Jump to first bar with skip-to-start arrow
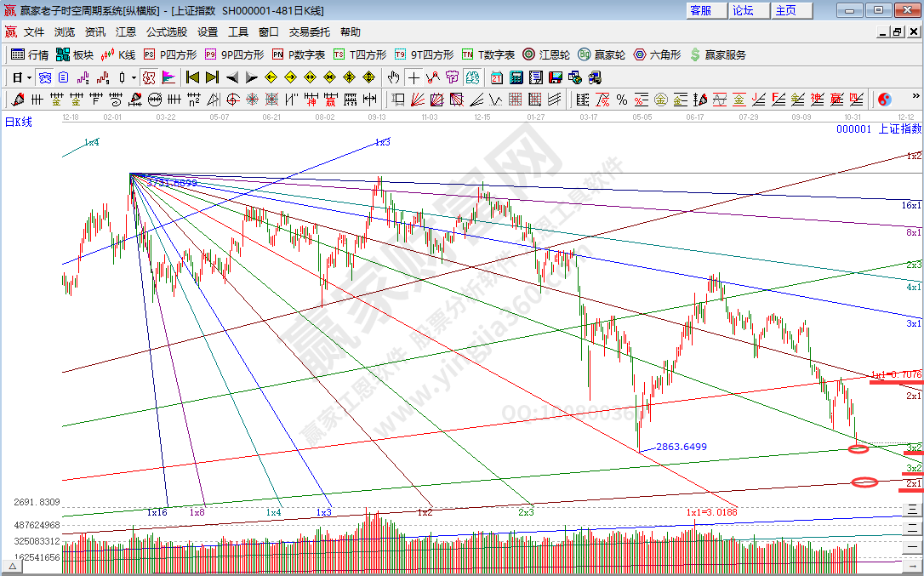 pos(191,77)
